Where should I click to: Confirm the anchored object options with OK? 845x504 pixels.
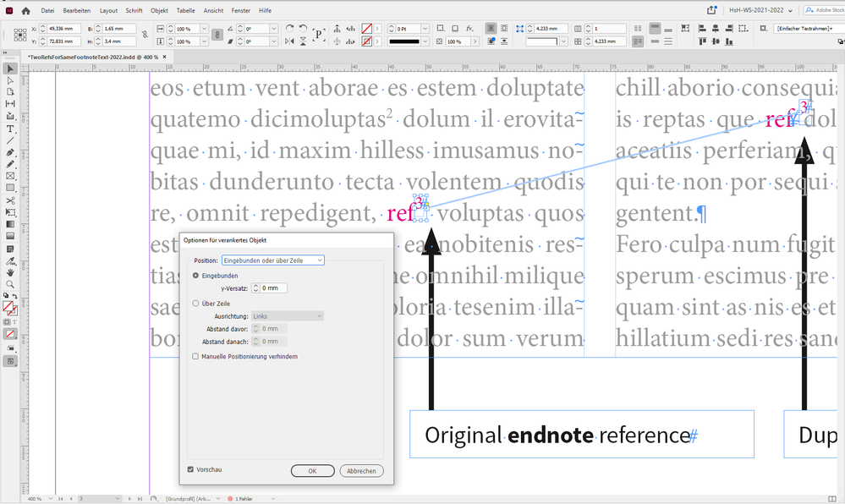(313, 471)
